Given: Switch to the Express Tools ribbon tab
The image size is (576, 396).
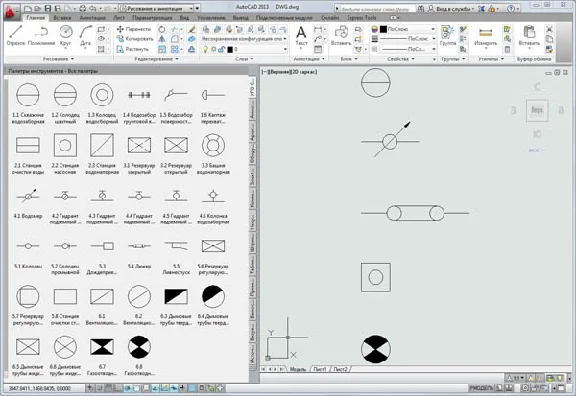Looking at the screenshot, I should coord(362,17).
